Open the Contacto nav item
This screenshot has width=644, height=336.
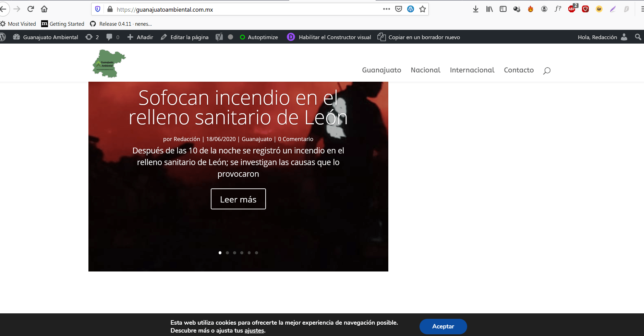[x=519, y=70]
